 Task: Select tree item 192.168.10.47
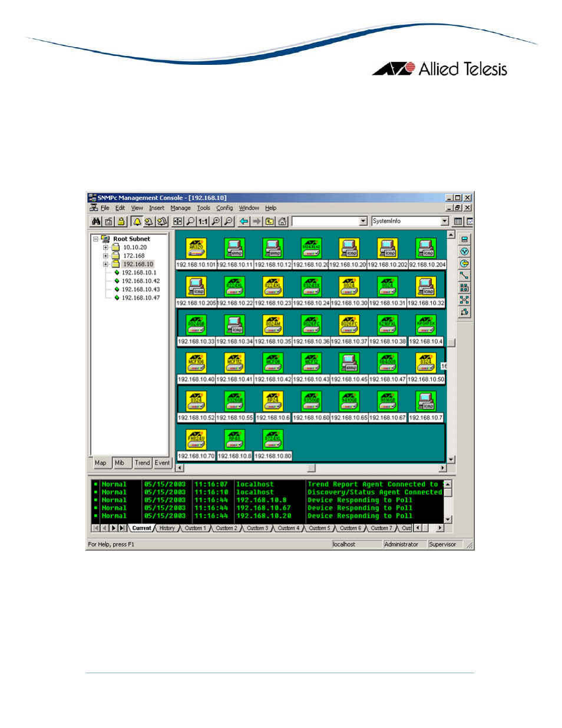point(141,298)
